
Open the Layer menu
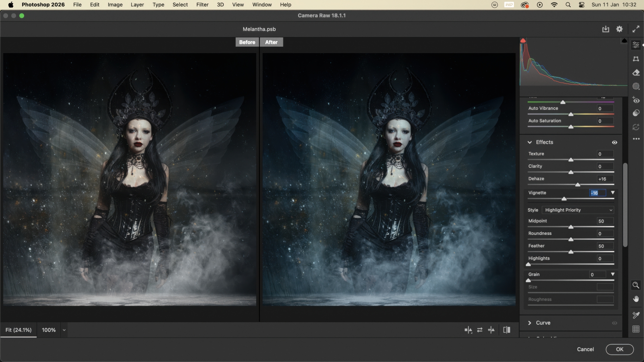(x=137, y=5)
